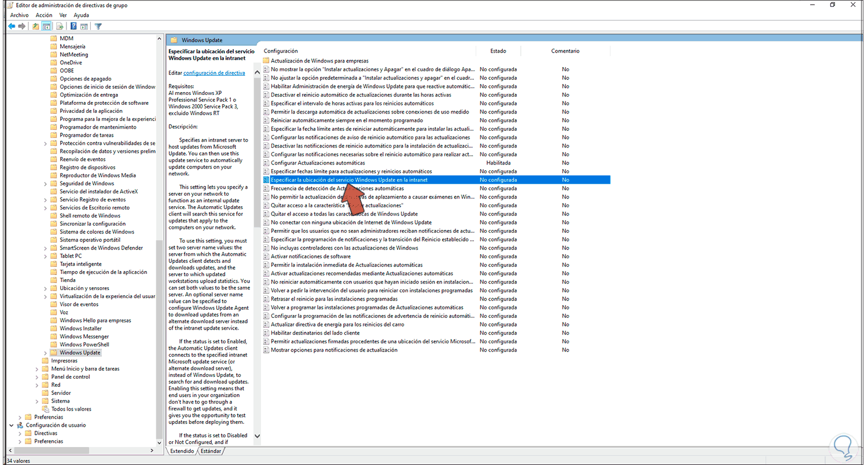Expand Servicio Registro de eventos node
Viewport: 868px width, 465px height.
click(46, 200)
